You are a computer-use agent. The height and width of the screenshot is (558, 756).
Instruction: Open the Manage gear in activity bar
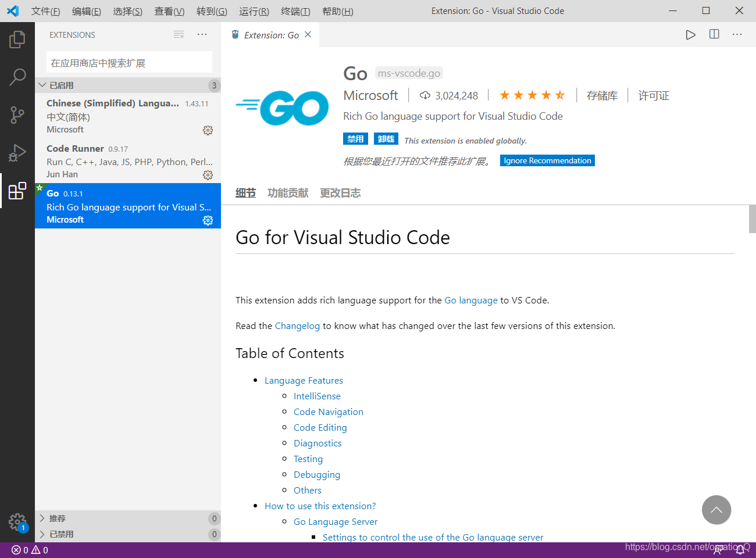click(17, 522)
